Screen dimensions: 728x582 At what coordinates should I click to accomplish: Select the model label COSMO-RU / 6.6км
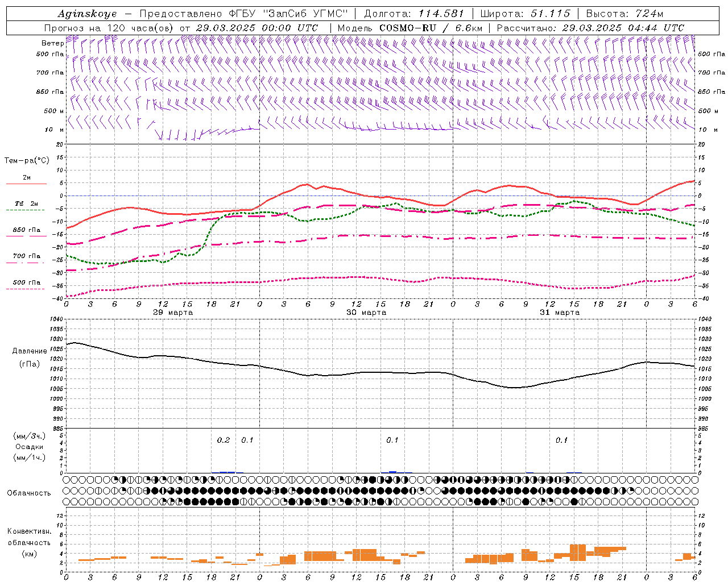(x=431, y=28)
